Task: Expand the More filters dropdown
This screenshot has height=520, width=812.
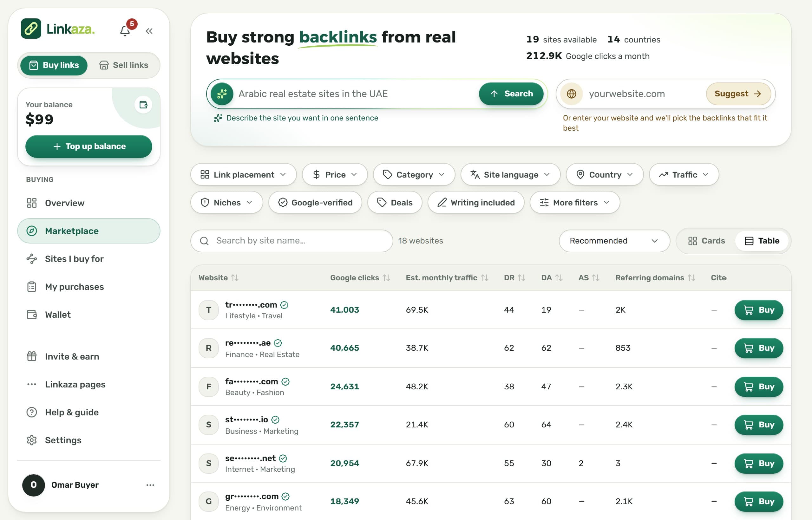Action: click(575, 203)
